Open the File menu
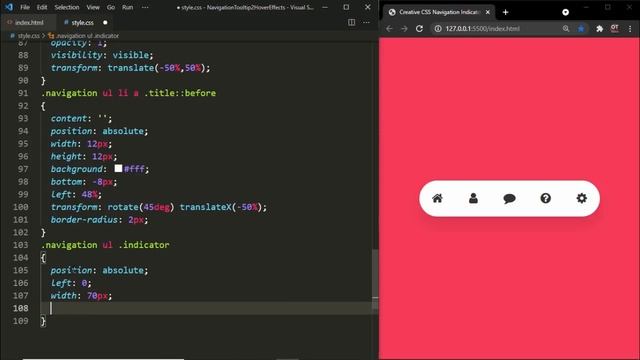 (25, 7)
